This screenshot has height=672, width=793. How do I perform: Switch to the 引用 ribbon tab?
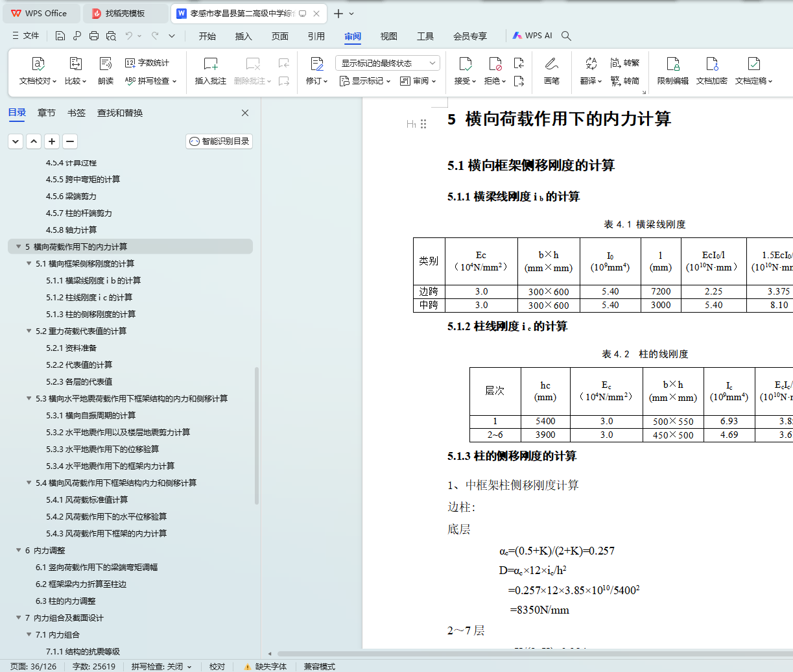316,36
